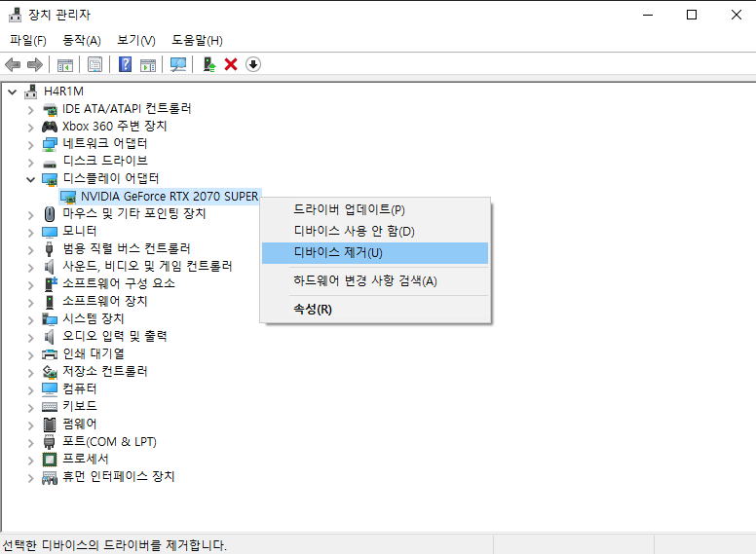Select 프로세서 tree label
This screenshot has height=554, width=756.
tap(86, 459)
